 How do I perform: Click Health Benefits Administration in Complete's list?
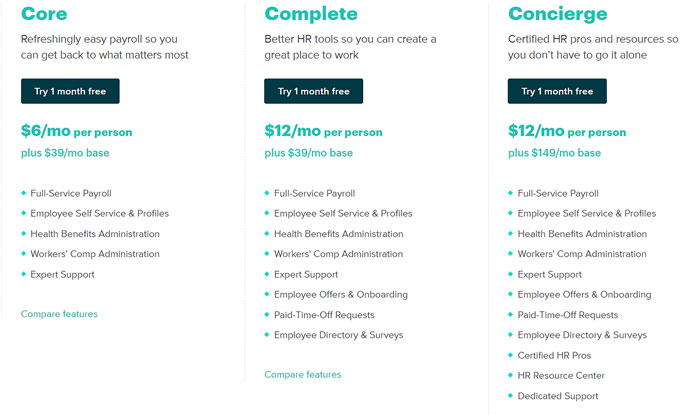[x=339, y=234]
